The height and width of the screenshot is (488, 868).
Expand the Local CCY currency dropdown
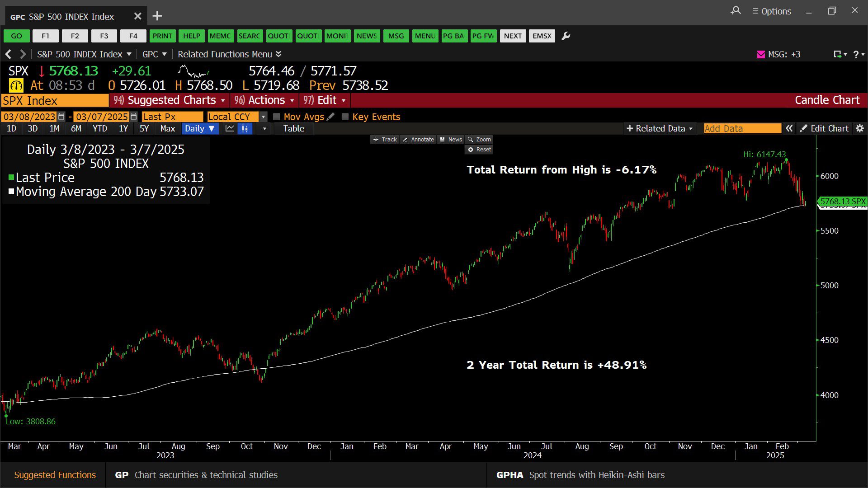pos(263,117)
